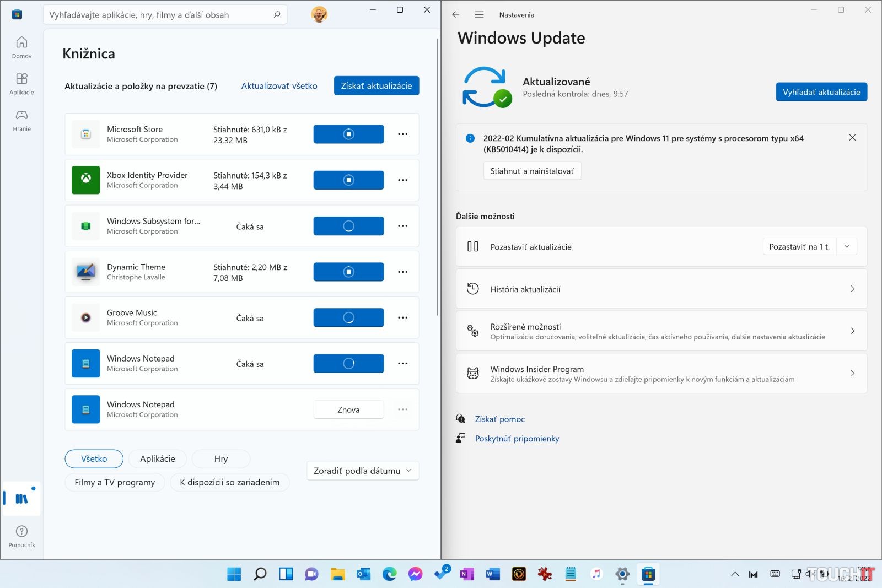Click the Store library vertical scrollbar
The width and height of the screenshot is (882, 588).
tap(437, 176)
